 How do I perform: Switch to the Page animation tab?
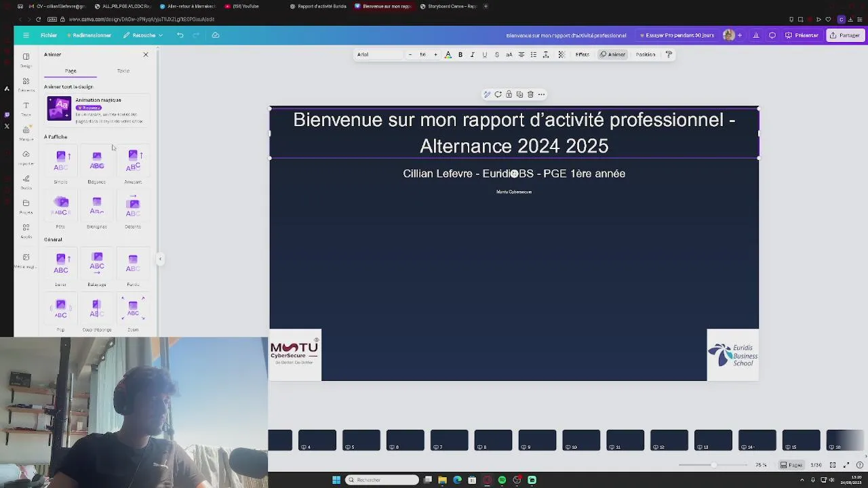(71, 70)
